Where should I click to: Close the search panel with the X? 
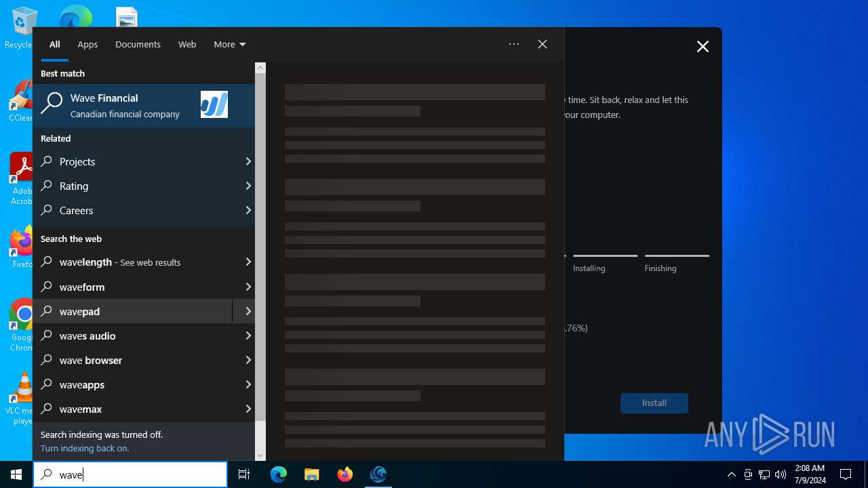[542, 44]
